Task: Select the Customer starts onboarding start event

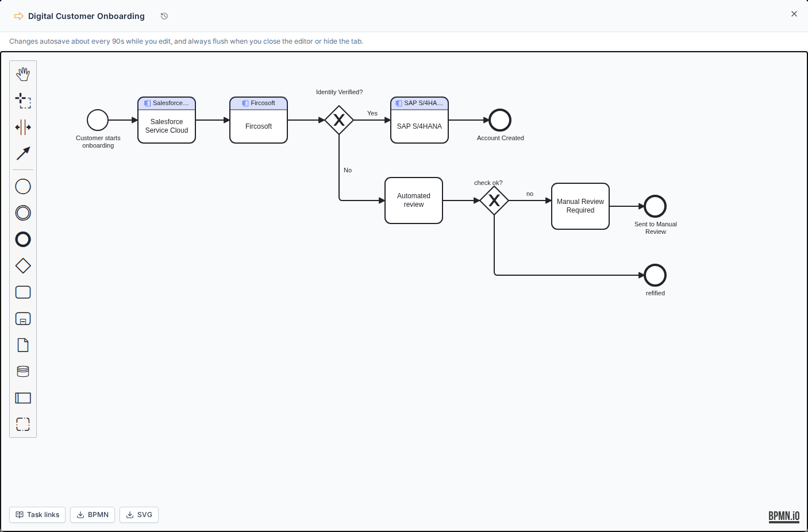Action: pyautogui.click(x=98, y=120)
